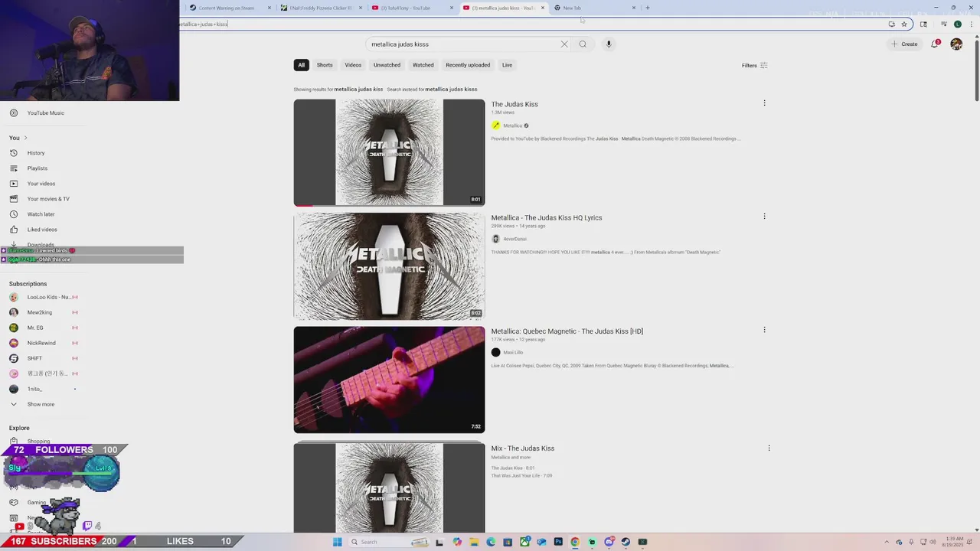
Task: Open Steam from the taskbar
Action: [x=626, y=542]
